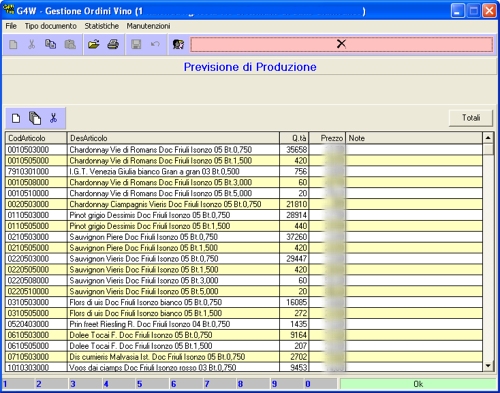
Task: Select bottom tab number 9
Action: click(x=287, y=384)
